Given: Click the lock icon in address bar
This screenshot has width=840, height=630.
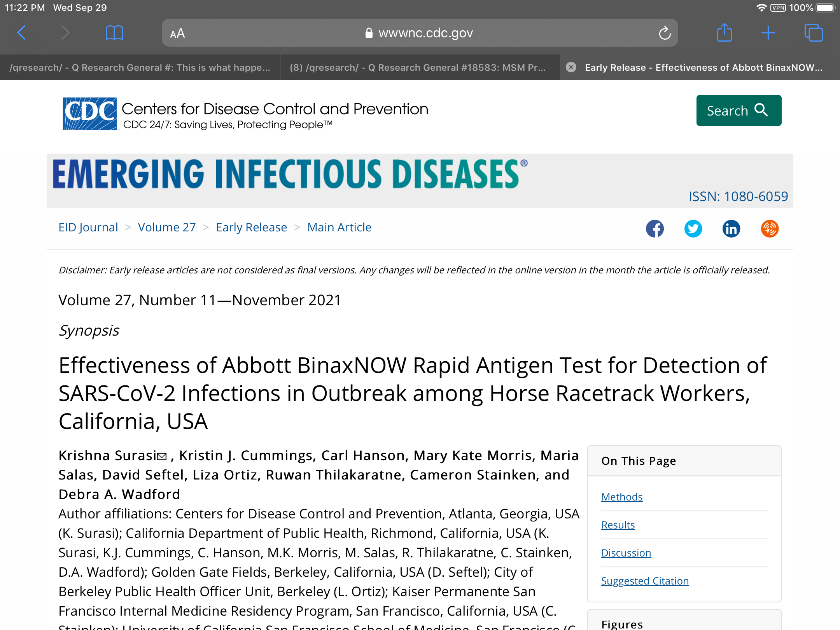Looking at the screenshot, I should 369,33.
